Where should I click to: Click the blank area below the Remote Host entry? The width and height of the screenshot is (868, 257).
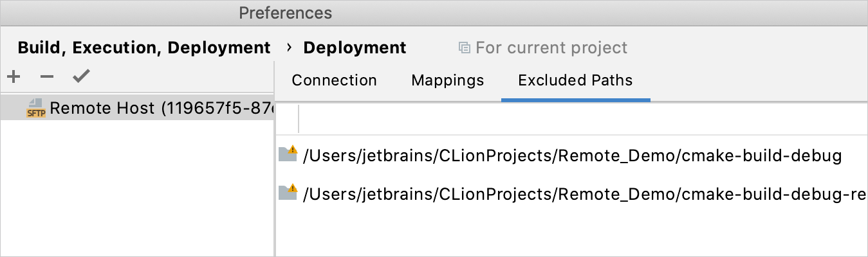[x=136, y=186]
